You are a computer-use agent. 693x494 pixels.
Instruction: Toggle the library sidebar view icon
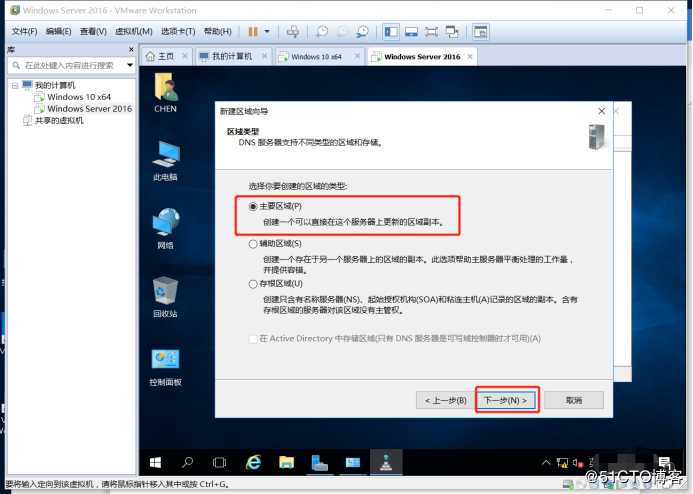391,32
